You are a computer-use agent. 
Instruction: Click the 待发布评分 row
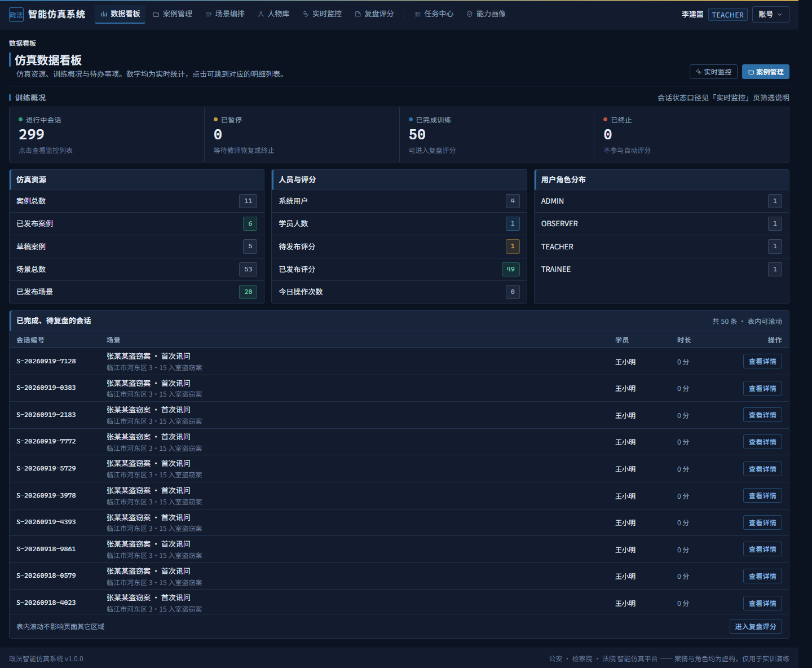point(399,247)
